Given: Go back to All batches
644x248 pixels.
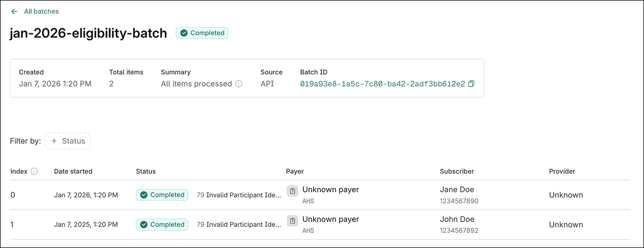Looking at the screenshot, I should (41, 11).
